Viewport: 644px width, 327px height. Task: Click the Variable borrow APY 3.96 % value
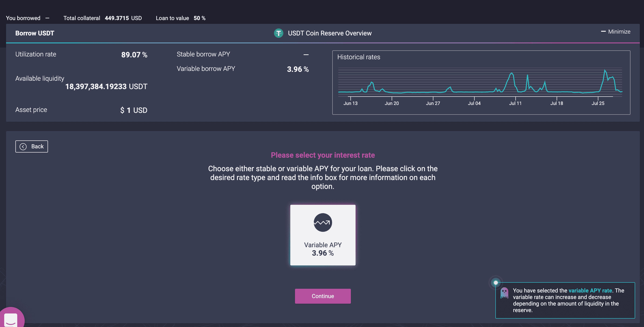298,69
